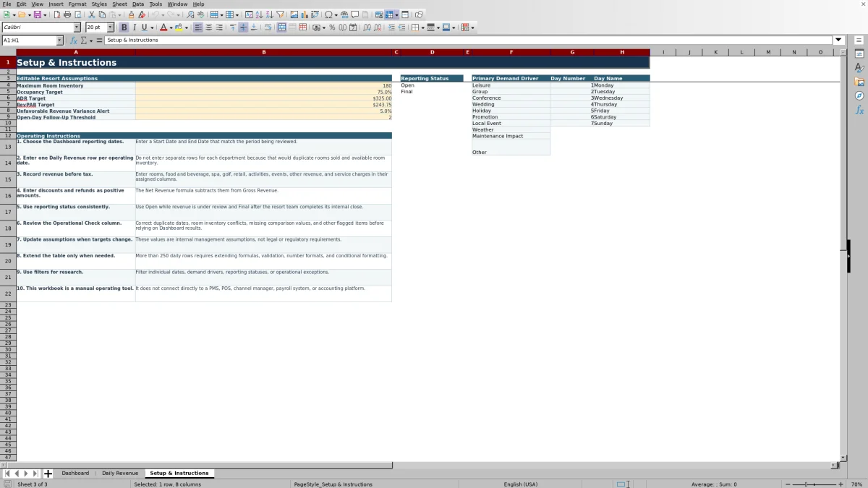Image resolution: width=868 pixels, height=488 pixels.
Task: Click the Sort Descending icon
Action: (x=269, y=14)
